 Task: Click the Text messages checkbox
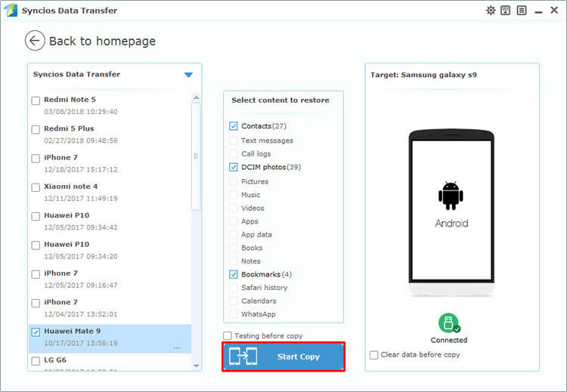click(x=234, y=140)
